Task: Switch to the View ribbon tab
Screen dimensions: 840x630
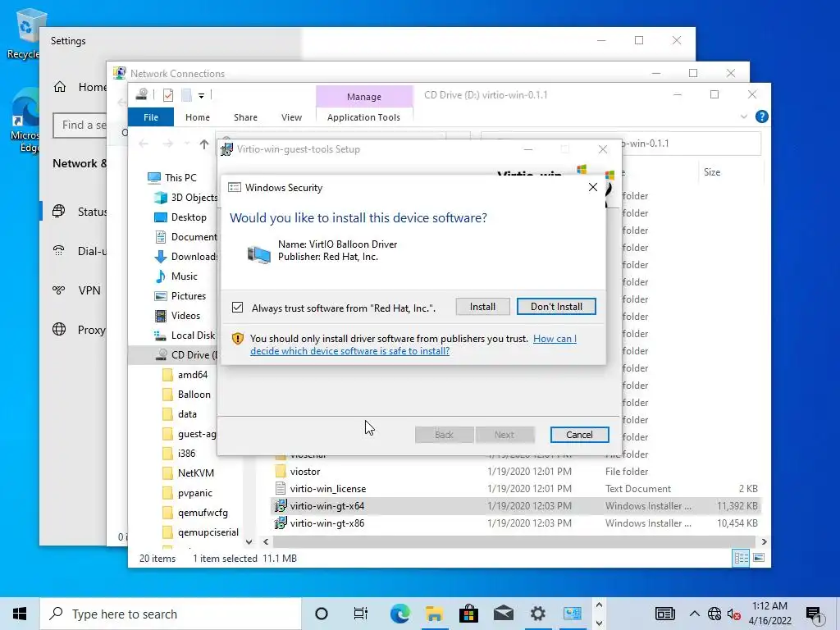Action: 291,117
